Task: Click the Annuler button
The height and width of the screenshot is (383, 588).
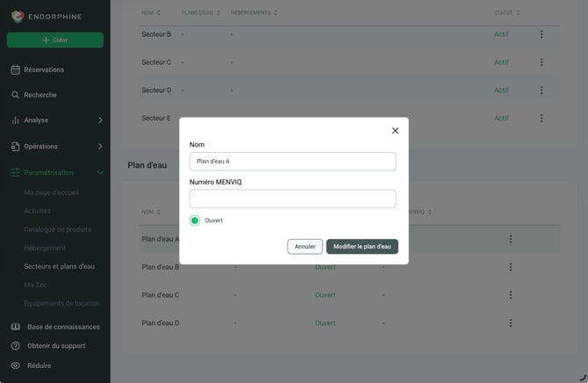Action: point(305,246)
